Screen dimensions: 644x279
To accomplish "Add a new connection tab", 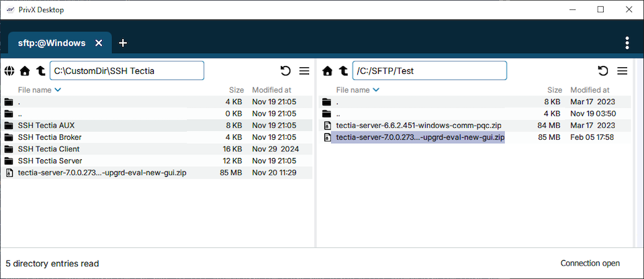I will (123, 43).
